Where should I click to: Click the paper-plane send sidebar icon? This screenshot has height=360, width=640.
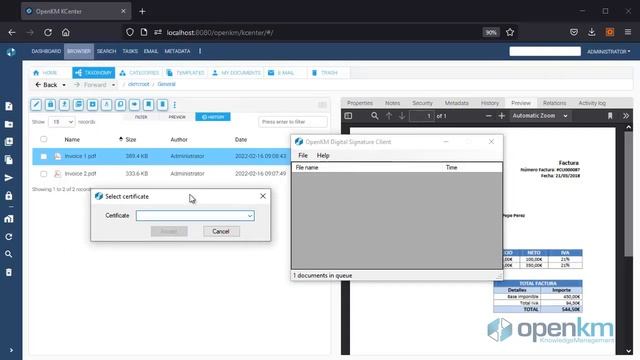[9, 178]
